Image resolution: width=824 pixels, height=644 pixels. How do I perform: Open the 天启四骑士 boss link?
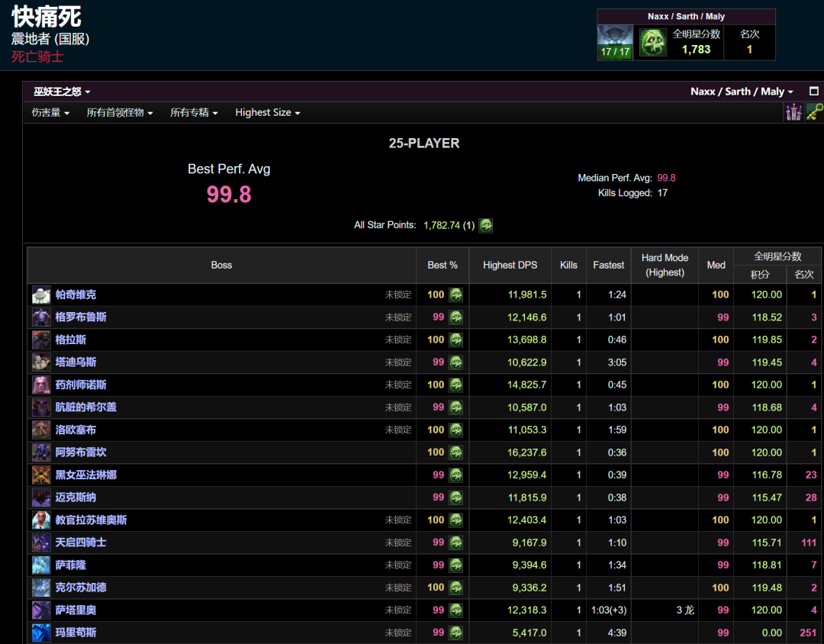pyautogui.click(x=81, y=543)
